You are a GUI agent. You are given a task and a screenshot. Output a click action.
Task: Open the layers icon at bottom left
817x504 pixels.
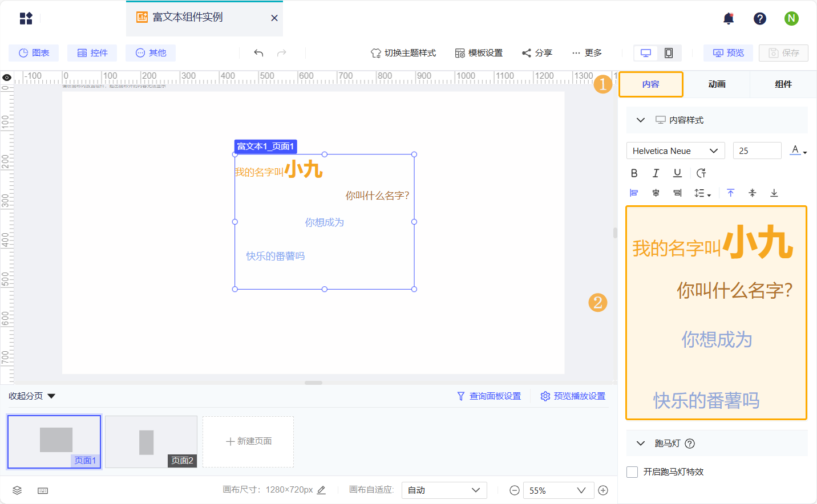[x=17, y=490]
